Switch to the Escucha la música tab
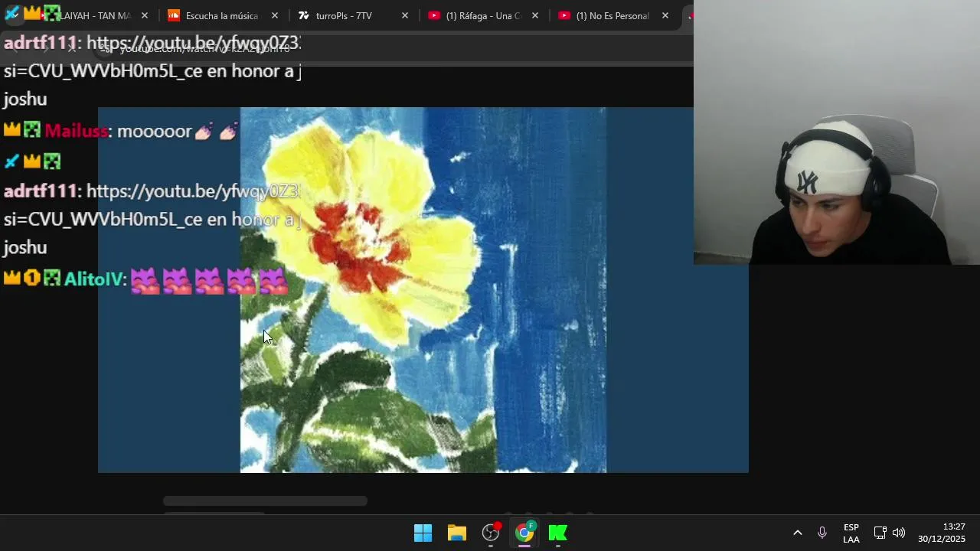This screenshot has height=551, width=980. pyautogui.click(x=221, y=15)
